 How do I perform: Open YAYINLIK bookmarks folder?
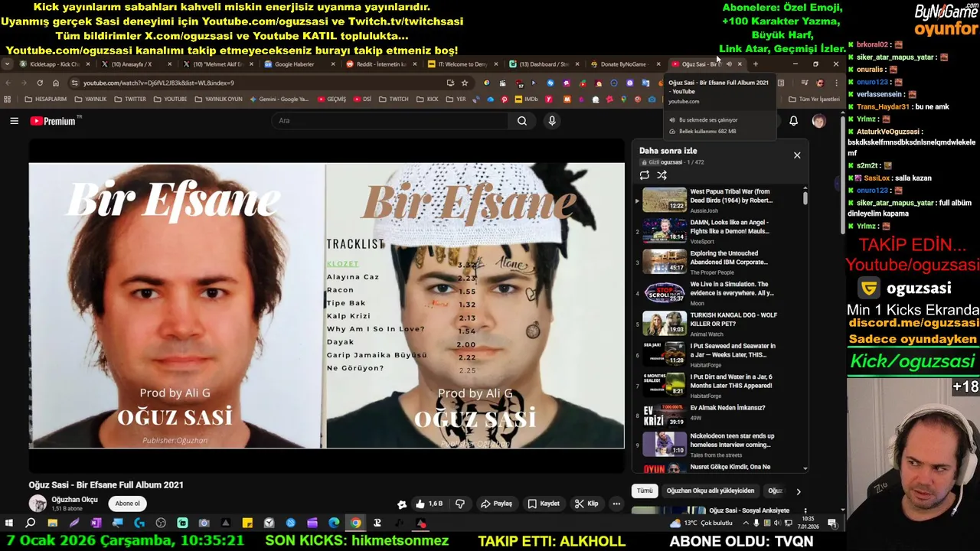(x=90, y=99)
